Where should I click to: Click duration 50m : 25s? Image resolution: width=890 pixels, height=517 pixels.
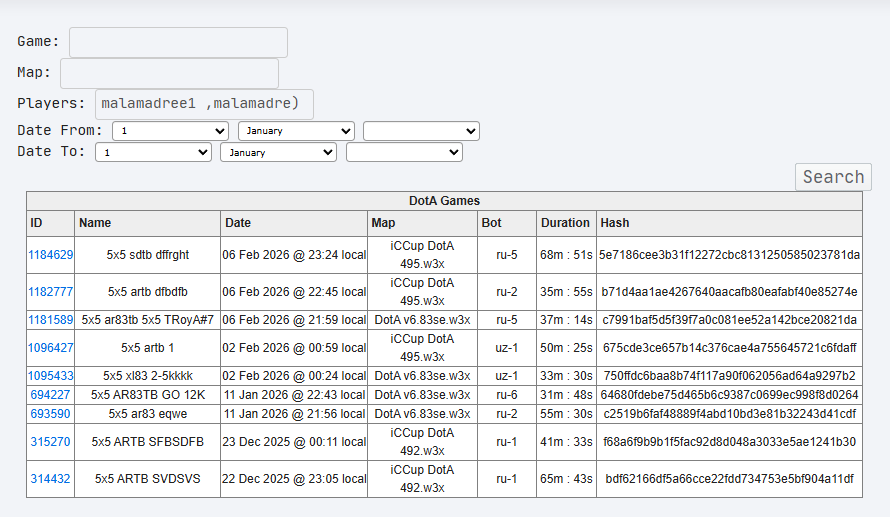coord(566,348)
